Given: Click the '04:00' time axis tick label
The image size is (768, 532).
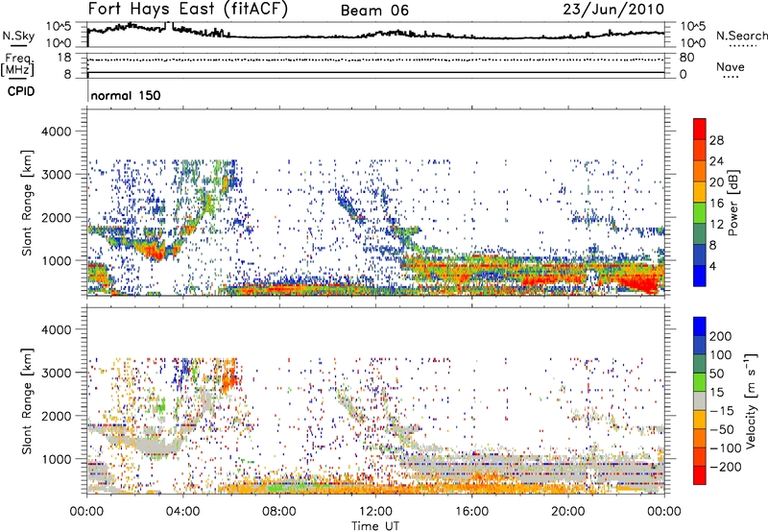Looking at the screenshot, I should coord(183,512).
